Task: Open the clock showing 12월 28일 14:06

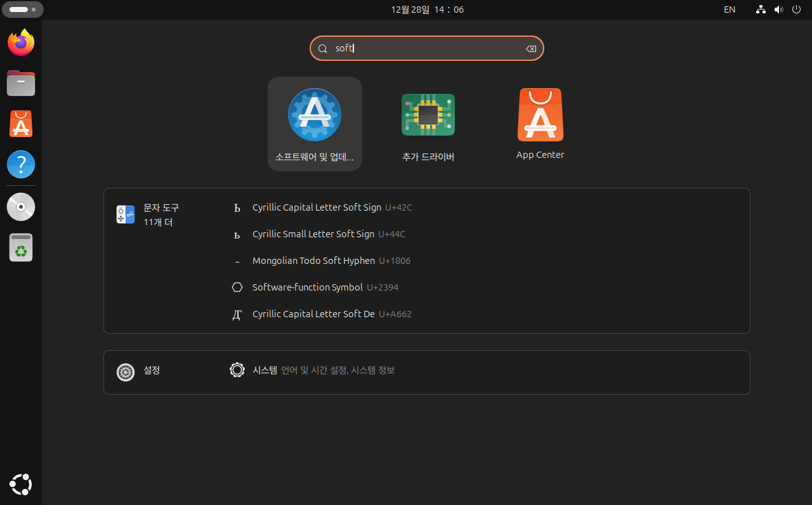Action: (x=427, y=10)
